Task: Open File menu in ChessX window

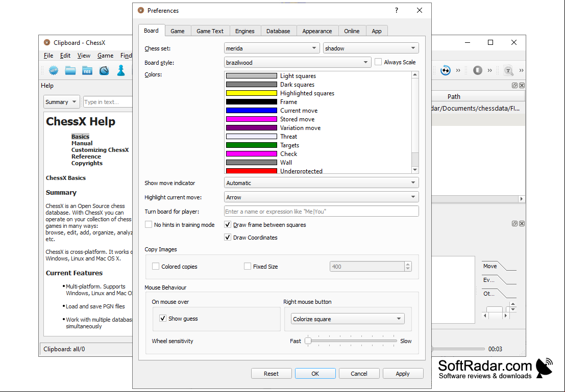Action: tap(48, 56)
